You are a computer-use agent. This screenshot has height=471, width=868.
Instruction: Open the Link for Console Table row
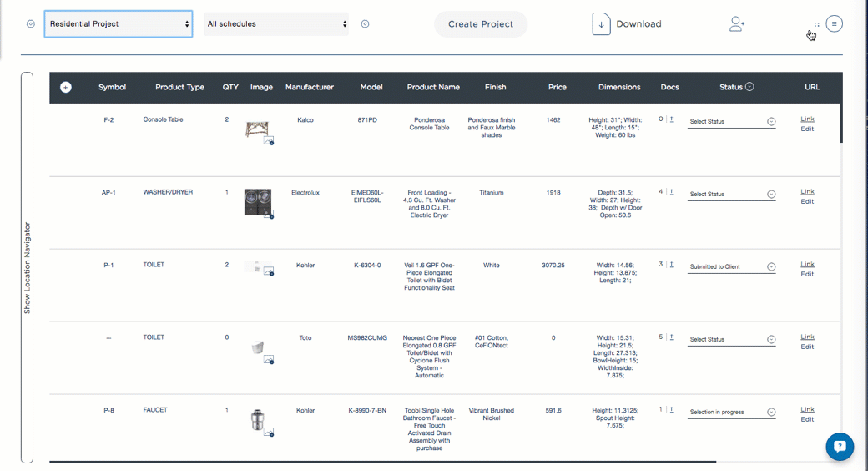(807, 119)
